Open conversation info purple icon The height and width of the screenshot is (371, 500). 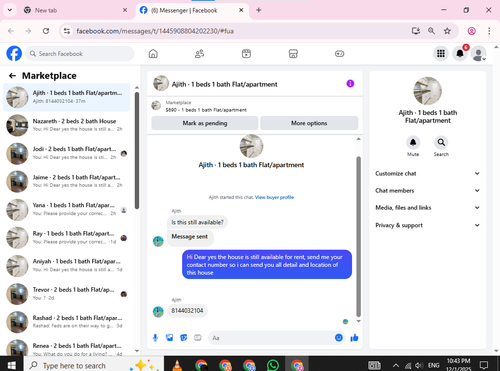[350, 84]
